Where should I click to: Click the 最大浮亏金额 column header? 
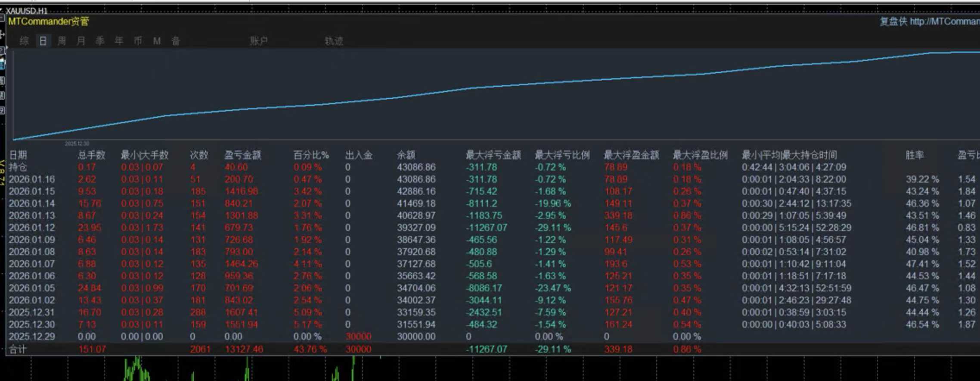pos(493,155)
